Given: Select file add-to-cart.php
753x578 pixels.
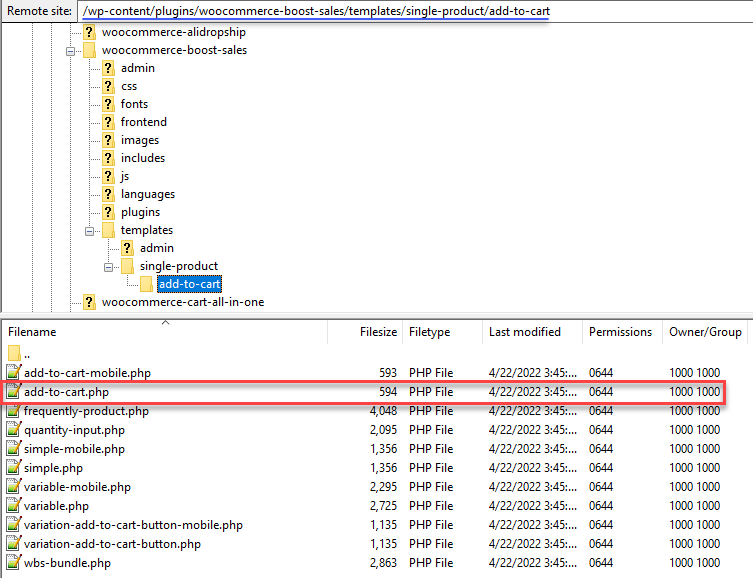Looking at the screenshot, I should [x=66, y=392].
